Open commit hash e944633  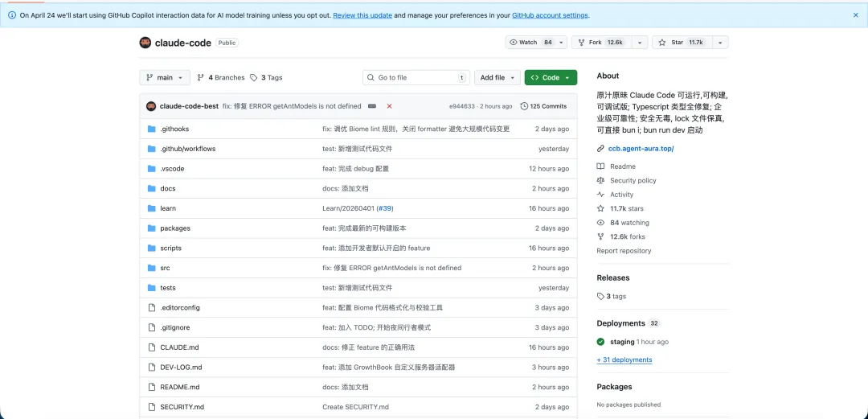[x=462, y=106]
